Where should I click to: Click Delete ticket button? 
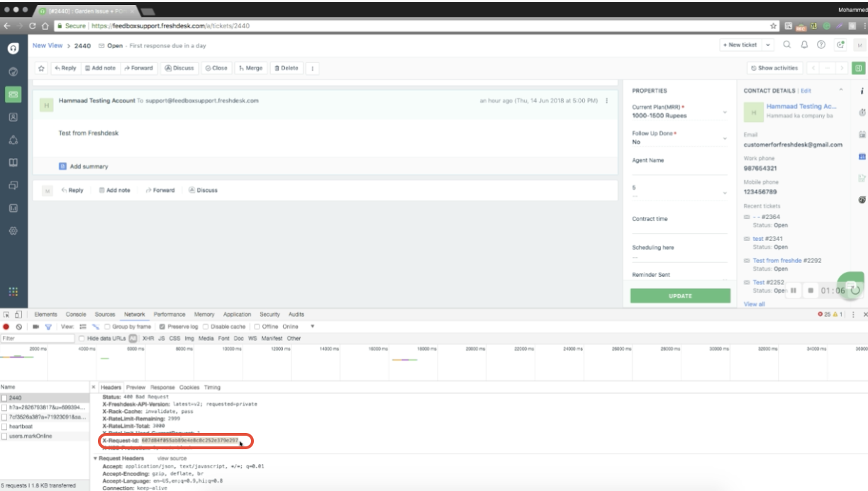286,68
